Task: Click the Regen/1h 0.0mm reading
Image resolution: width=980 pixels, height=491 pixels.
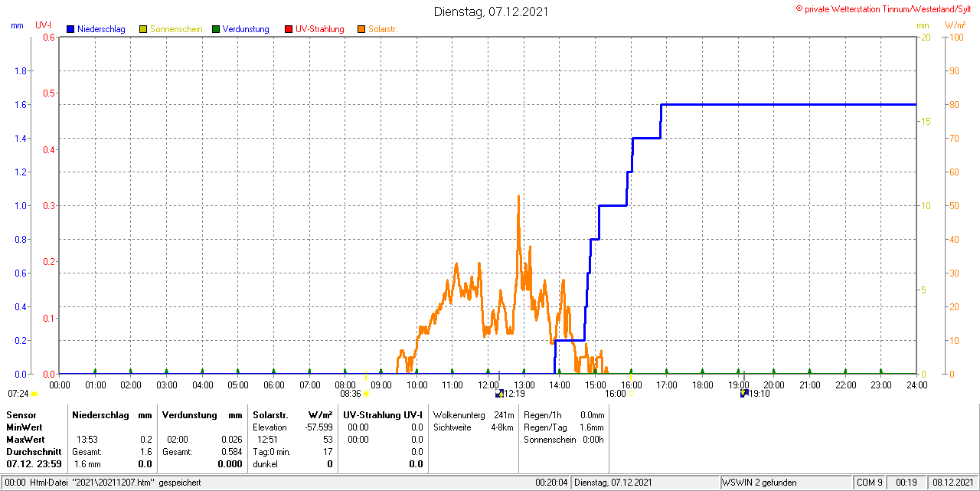Action: [x=563, y=414]
